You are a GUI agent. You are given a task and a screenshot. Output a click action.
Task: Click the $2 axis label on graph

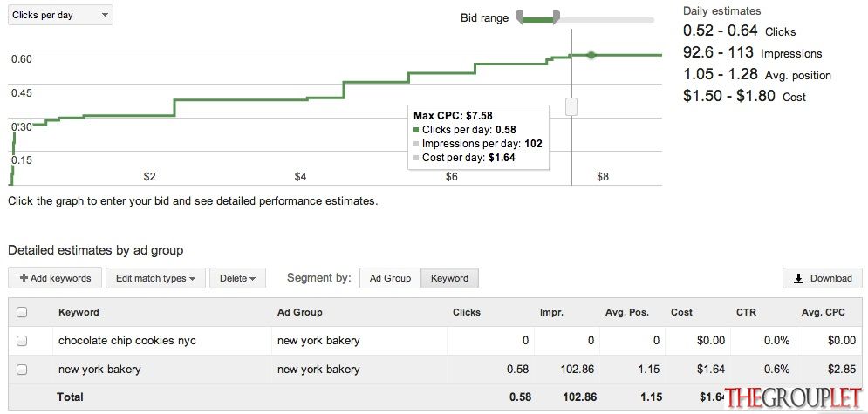click(x=149, y=178)
